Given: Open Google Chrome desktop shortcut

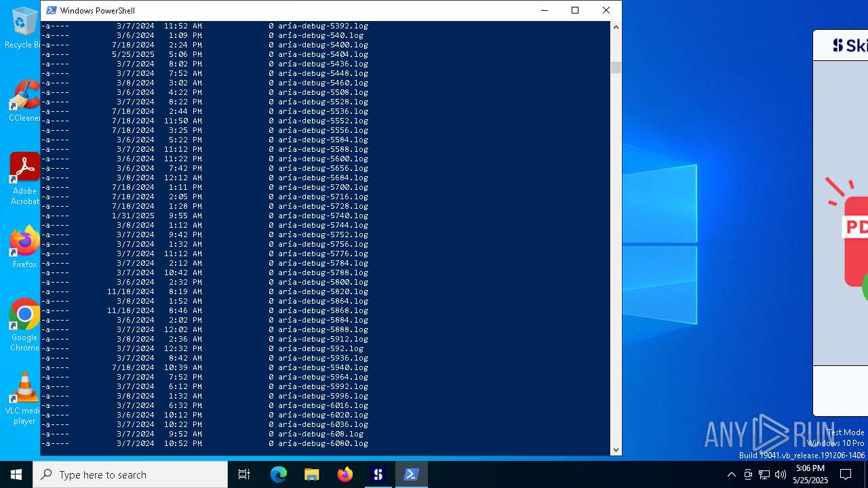Looking at the screenshot, I should point(24,325).
